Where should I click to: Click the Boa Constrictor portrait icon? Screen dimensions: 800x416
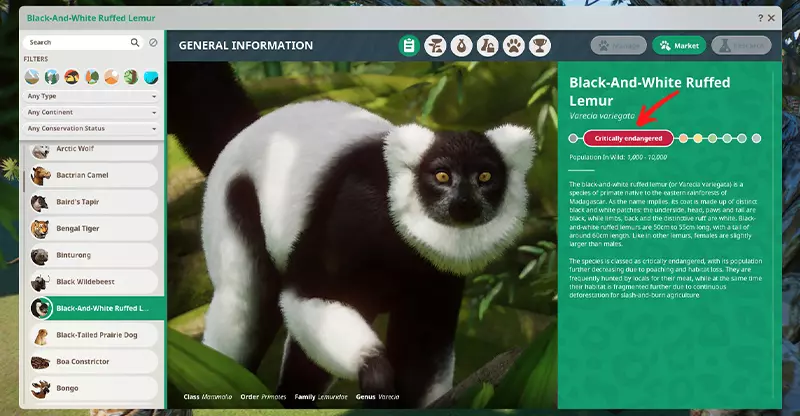point(40,362)
